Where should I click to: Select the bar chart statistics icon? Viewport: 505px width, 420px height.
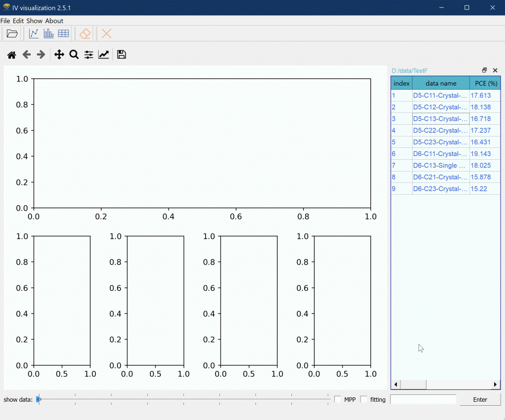49,34
